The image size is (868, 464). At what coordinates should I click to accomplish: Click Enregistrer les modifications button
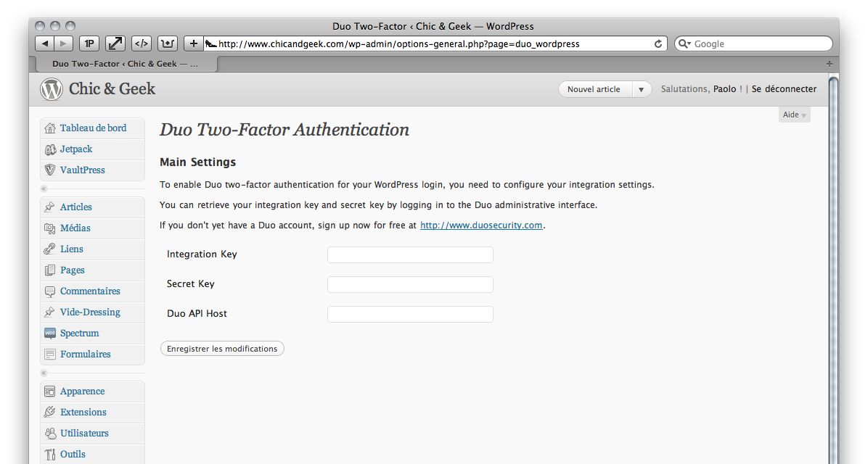(222, 349)
